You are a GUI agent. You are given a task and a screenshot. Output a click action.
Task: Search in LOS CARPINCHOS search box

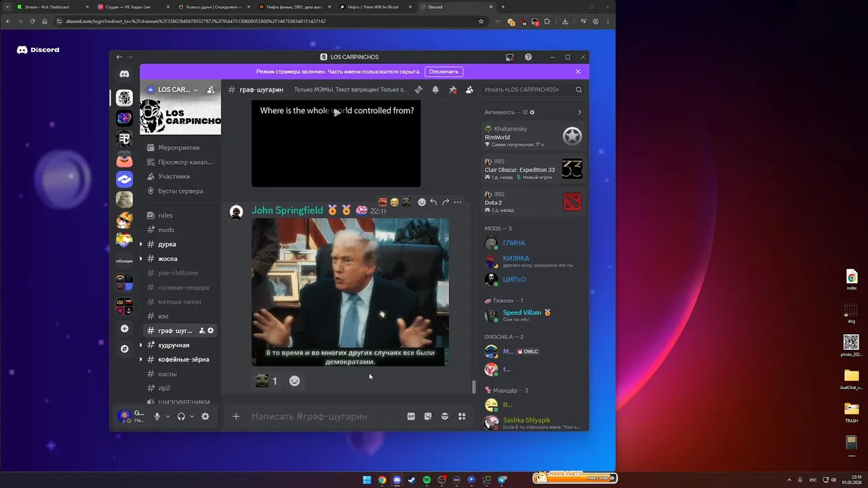tap(533, 89)
